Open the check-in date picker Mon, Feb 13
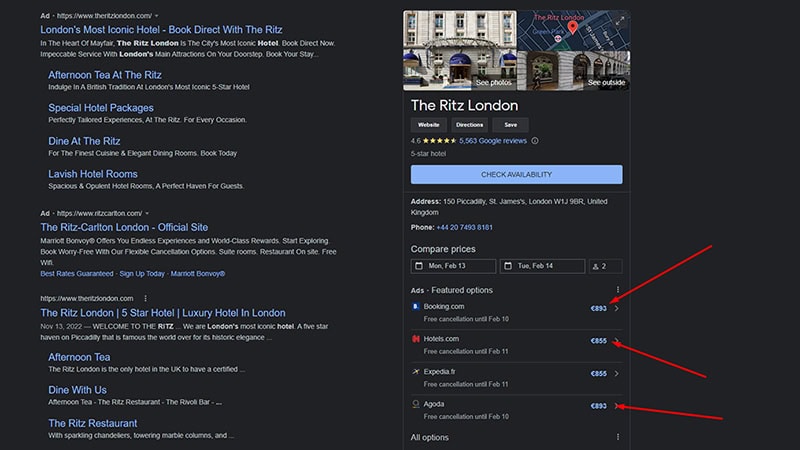 click(453, 266)
